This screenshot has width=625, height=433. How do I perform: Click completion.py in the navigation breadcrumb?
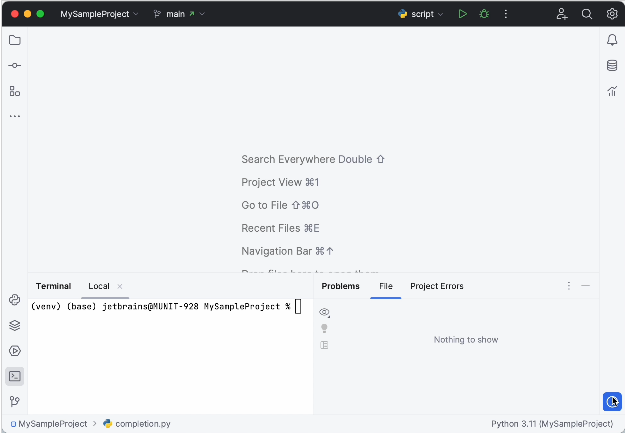point(137,424)
